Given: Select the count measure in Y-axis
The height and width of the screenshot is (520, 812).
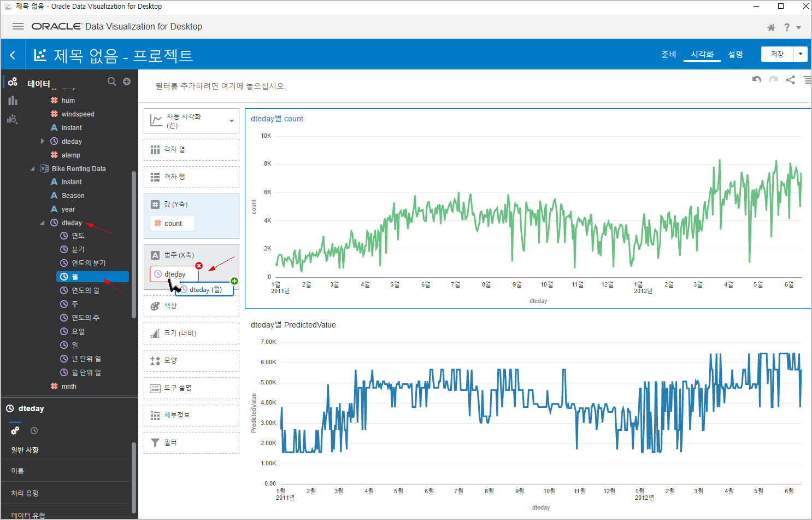Looking at the screenshot, I should point(172,223).
